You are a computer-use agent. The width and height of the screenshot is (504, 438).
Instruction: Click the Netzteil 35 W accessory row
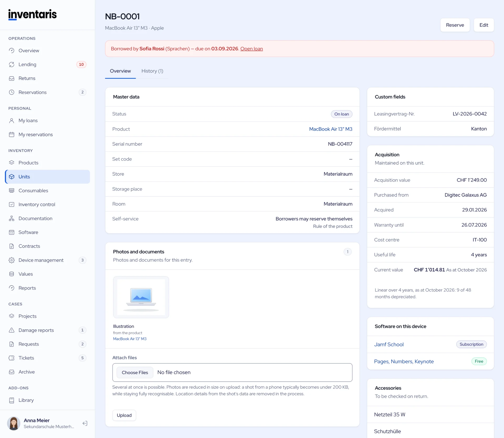point(430,414)
